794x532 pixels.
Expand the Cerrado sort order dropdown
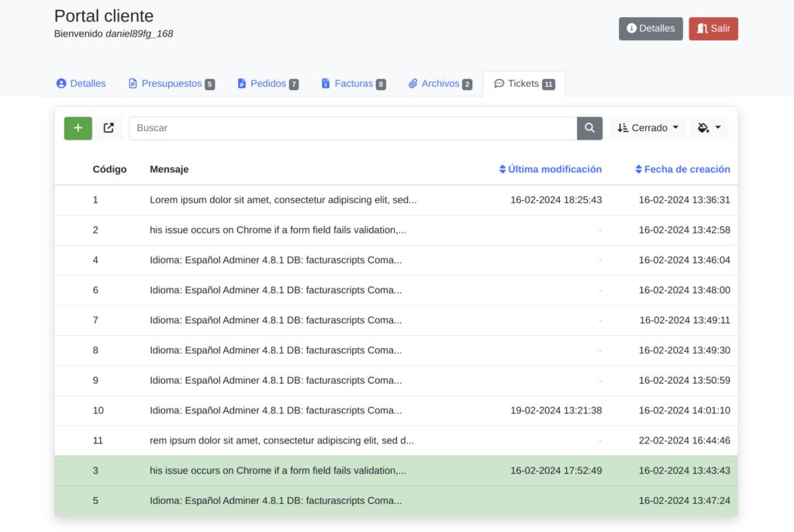(x=647, y=129)
